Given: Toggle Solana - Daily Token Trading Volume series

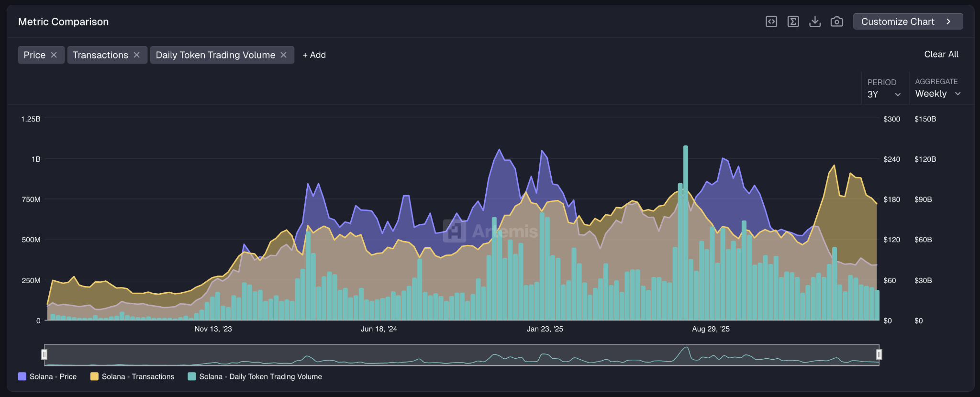Looking at the screenshot, I should click(x=255, y=376).
